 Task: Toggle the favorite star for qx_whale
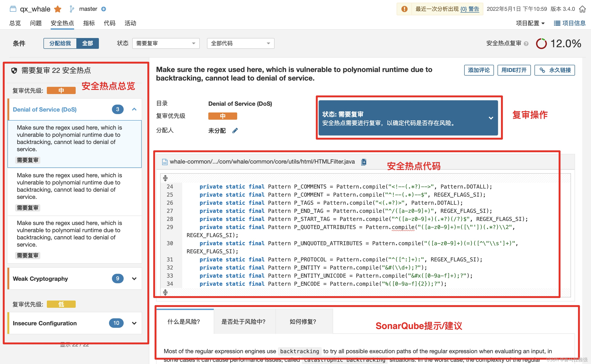click(x=58, y=9)
